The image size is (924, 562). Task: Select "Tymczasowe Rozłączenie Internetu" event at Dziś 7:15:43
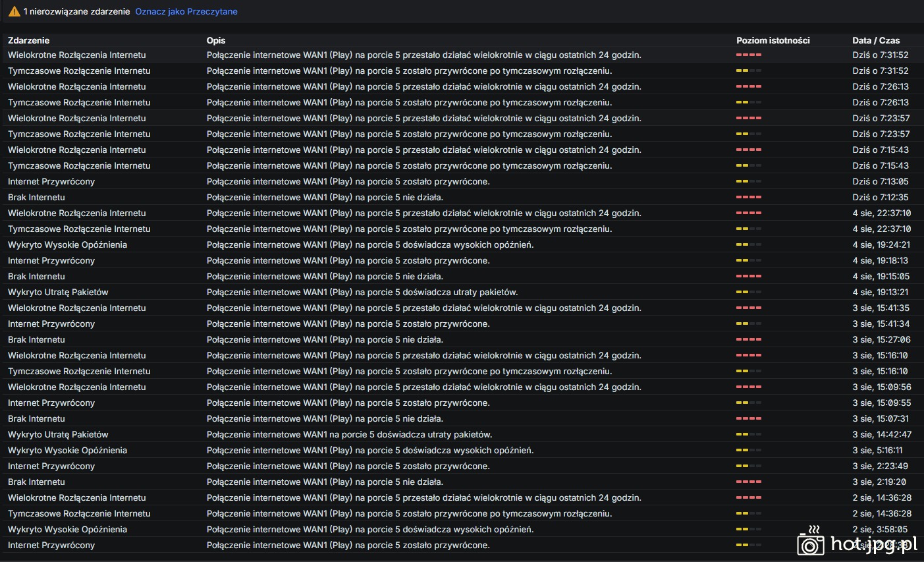click(79, 165)
